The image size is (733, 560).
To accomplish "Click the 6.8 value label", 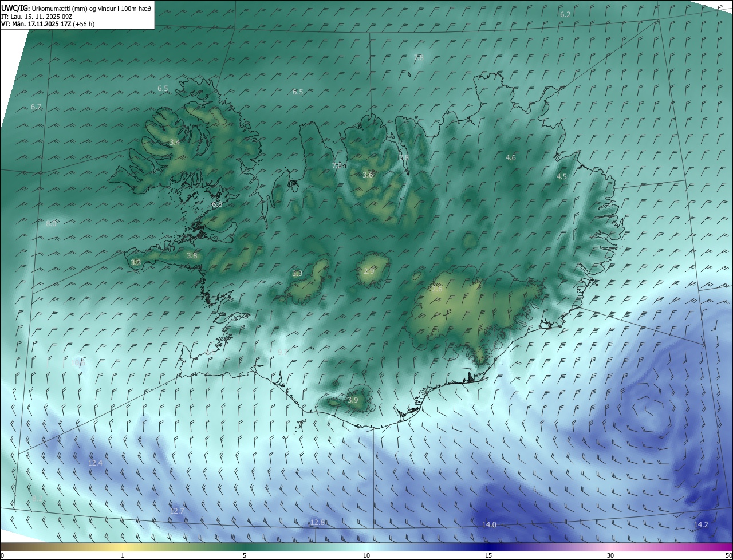I will 217,204.
